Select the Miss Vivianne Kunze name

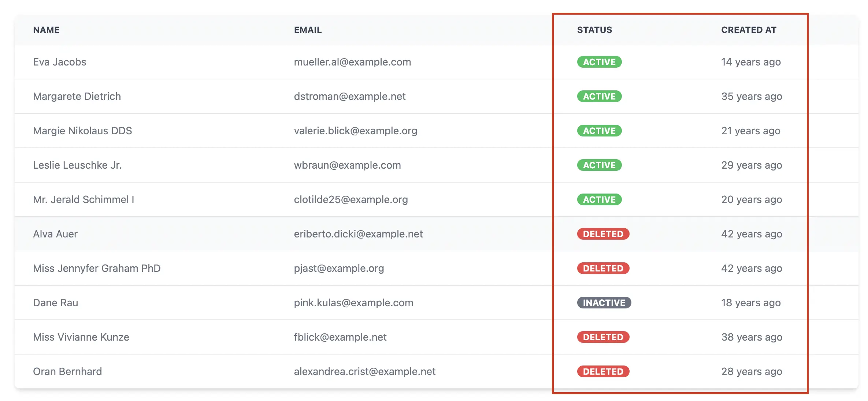click(81, 337)
